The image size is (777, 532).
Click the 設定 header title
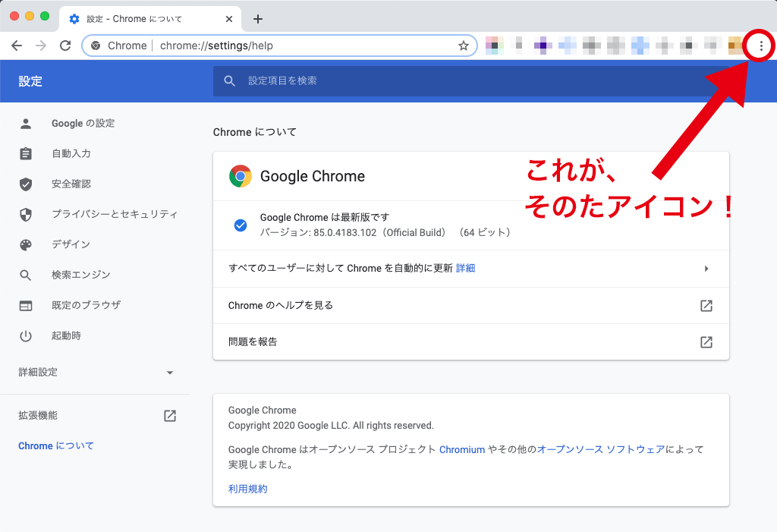(x=30, y=81)
